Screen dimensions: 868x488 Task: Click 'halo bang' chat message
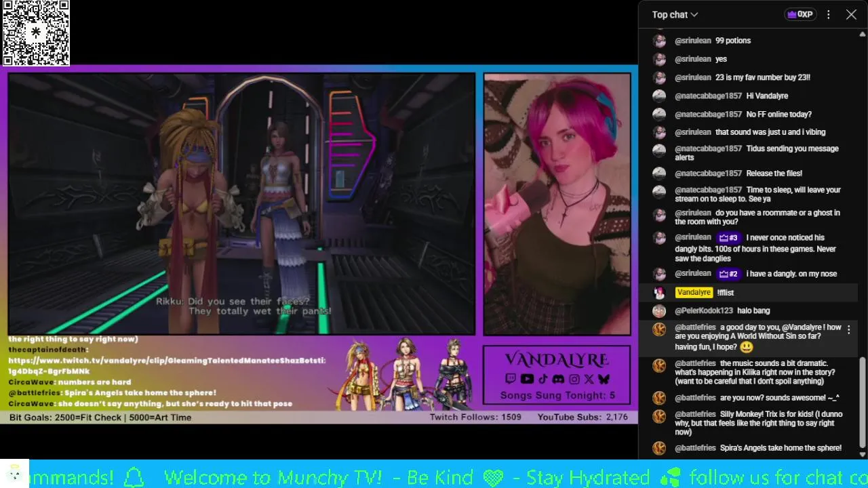(x=753, y=310)
